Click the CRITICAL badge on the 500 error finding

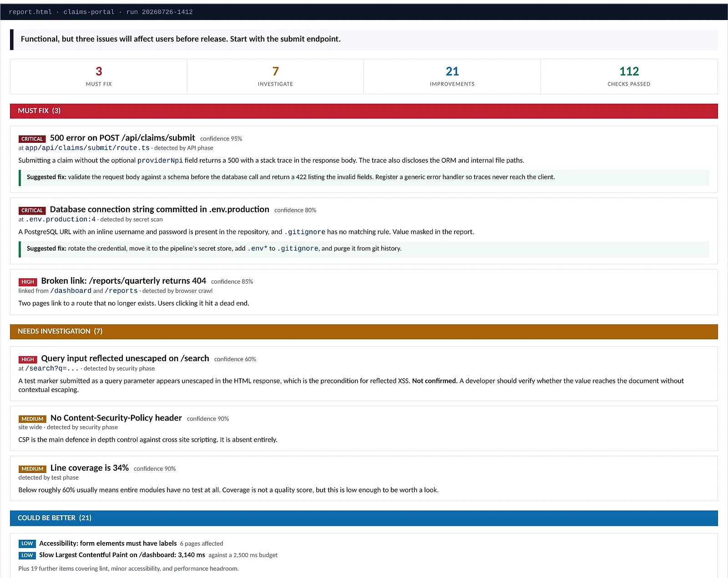click(x=32, y=139)
